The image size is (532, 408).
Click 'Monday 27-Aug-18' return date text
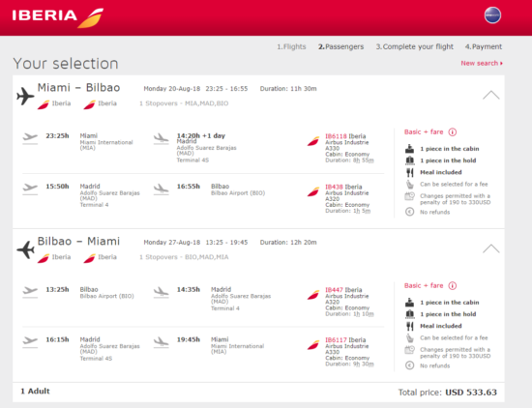[171, 243]
